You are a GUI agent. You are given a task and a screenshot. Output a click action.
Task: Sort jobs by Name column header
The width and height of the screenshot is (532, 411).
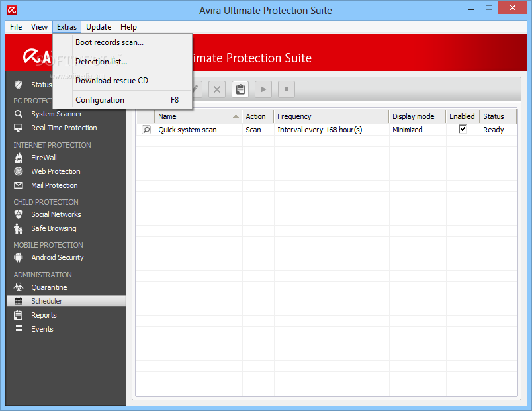tap(199, 116)
